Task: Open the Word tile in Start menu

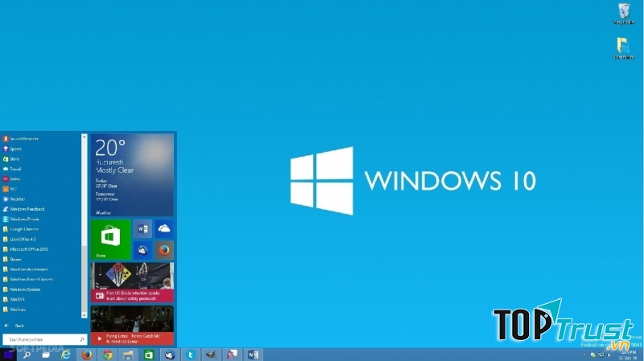Action: pyautogui.click(x=142, y=229)
